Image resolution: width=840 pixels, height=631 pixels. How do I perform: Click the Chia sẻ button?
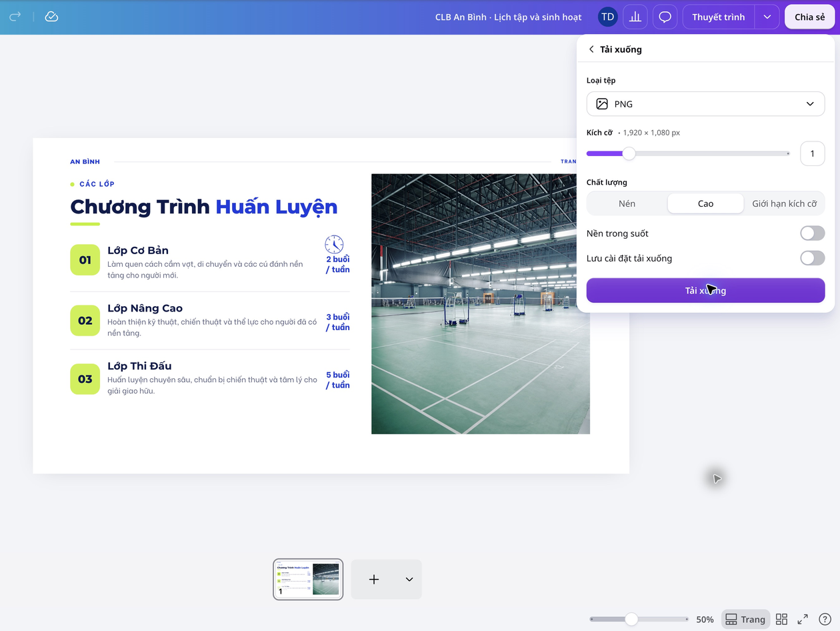809,17
